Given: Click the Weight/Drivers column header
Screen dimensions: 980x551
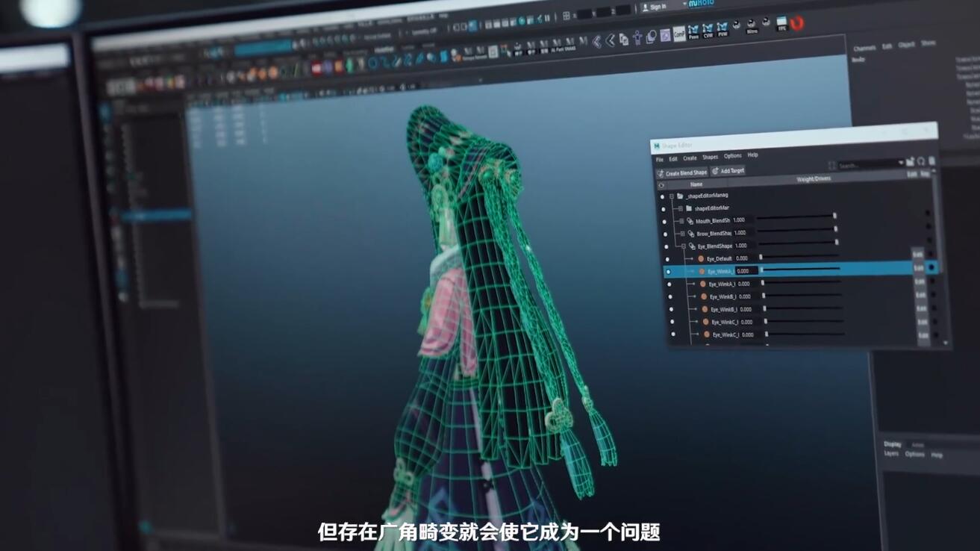Looking at the screenshot, I should pyautogui.click(x=814, y=179).
